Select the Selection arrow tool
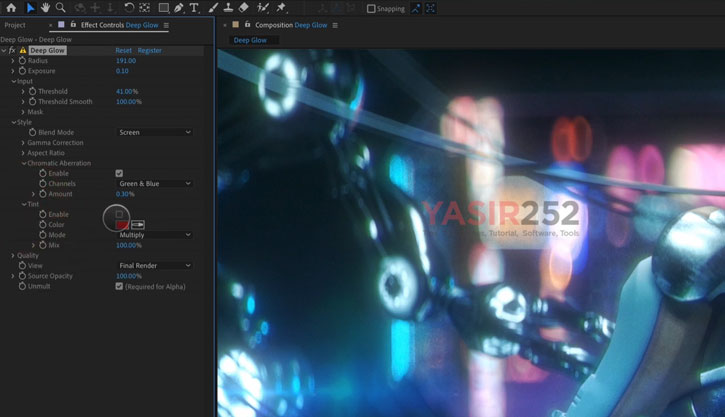This screenshot has height=417, width=725. [30, 7]
